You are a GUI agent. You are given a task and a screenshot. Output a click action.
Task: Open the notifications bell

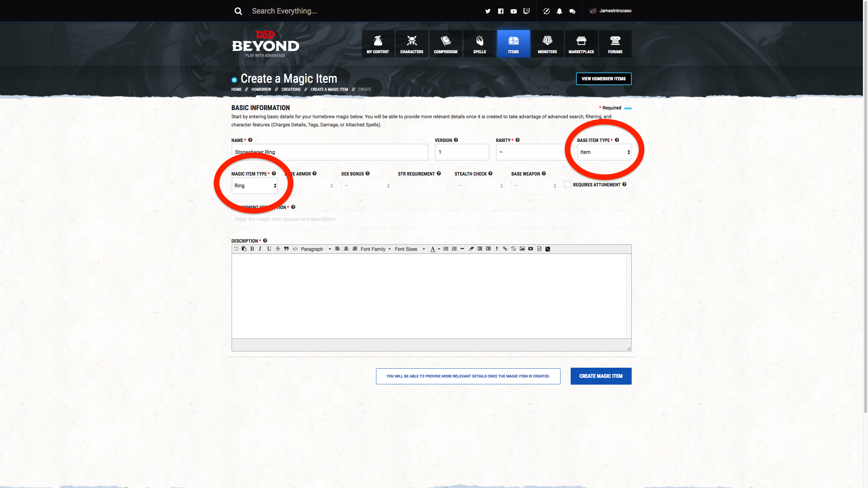point(559,11)
